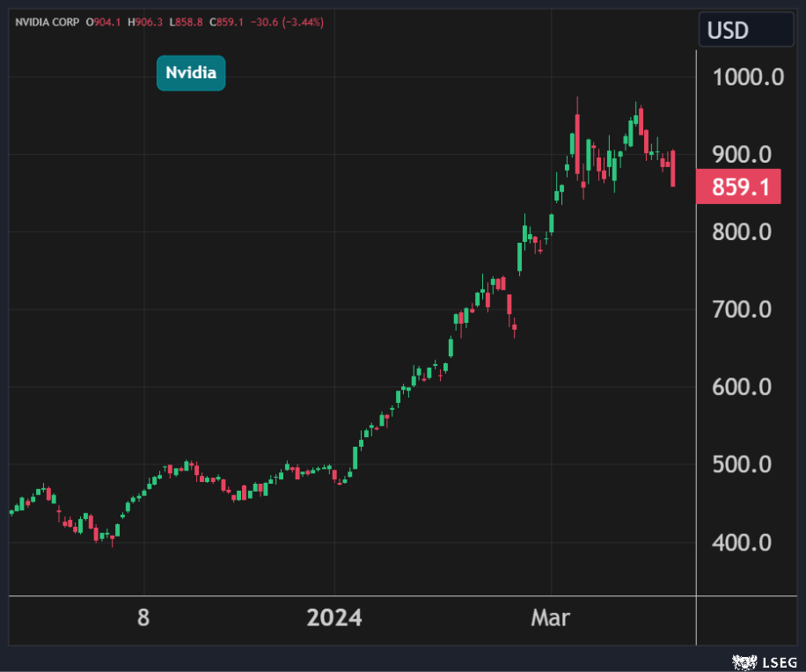Click the 1000.0 price axis label
Screen dimensions: 806x672
pos(746,77)
